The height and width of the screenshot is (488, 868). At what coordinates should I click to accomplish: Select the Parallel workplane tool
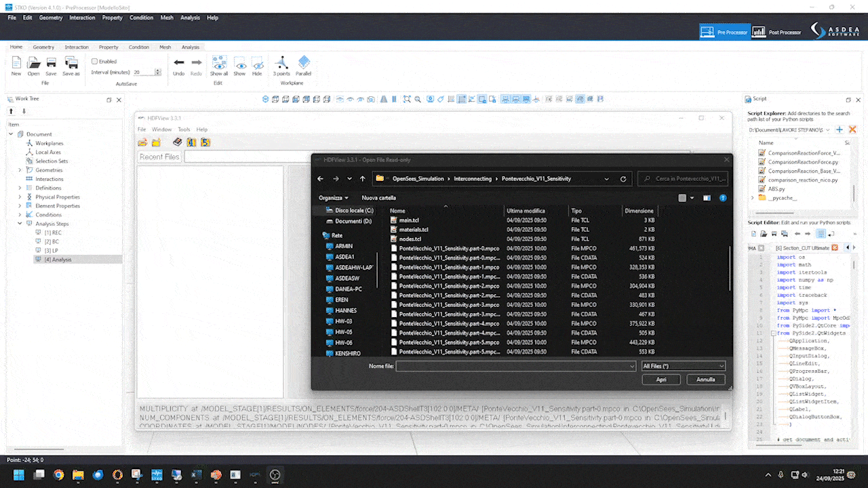pyautogui.click(x=304, y=63)
